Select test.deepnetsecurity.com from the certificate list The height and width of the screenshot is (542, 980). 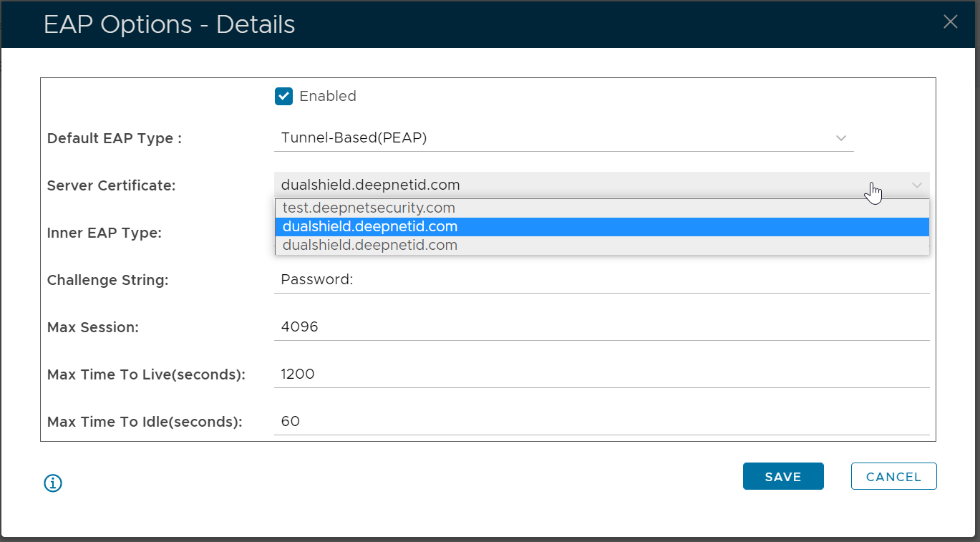[x=369, y=208]
